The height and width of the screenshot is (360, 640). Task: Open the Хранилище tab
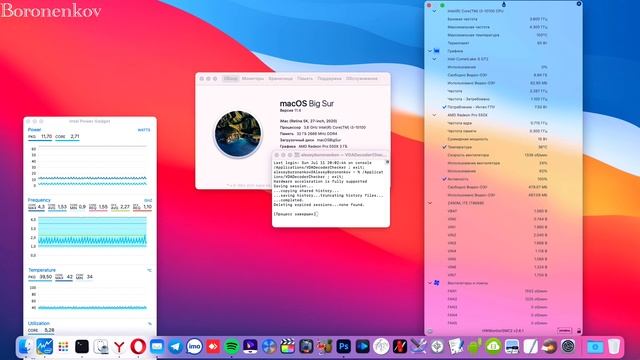click(280, 78)
